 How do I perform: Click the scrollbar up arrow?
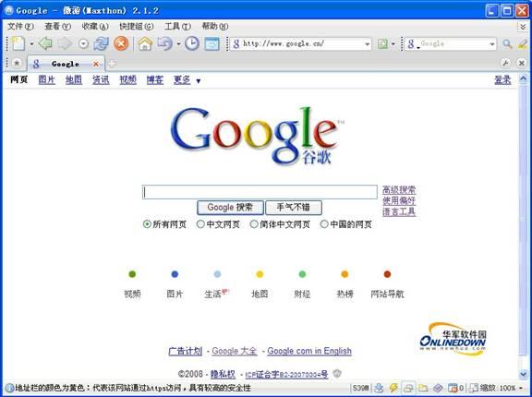pos(523,79)
